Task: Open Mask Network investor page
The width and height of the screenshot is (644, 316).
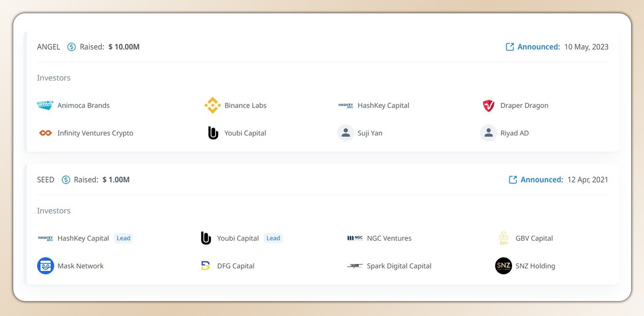Action: (80, 266)
